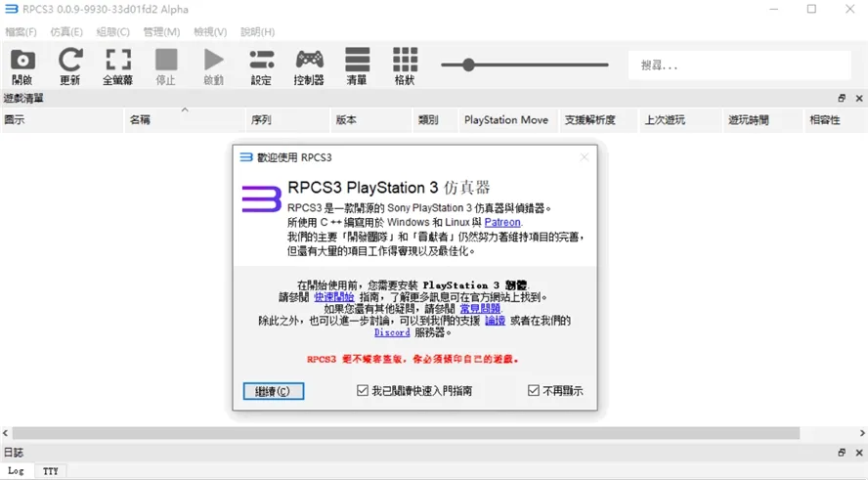Screen dimensions: 868x480
Task: Sort by 版本 column header
Action: (x=372, y=120)
